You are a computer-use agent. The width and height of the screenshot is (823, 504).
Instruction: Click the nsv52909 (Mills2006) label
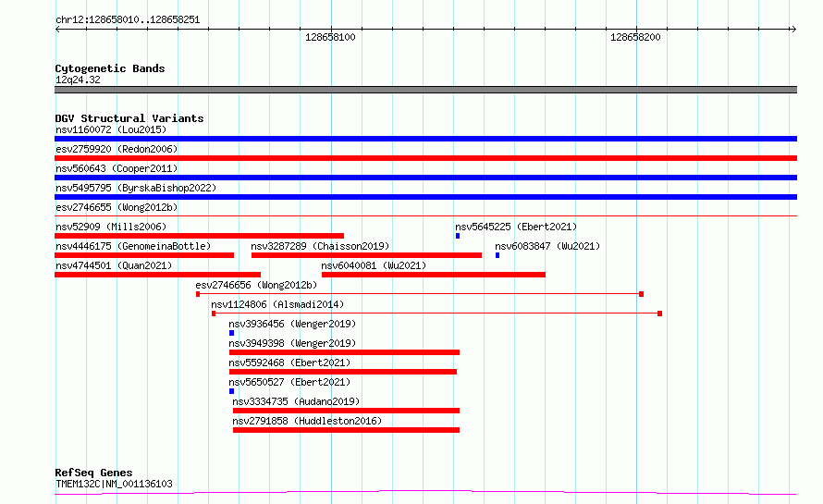(x=111, y=227)
